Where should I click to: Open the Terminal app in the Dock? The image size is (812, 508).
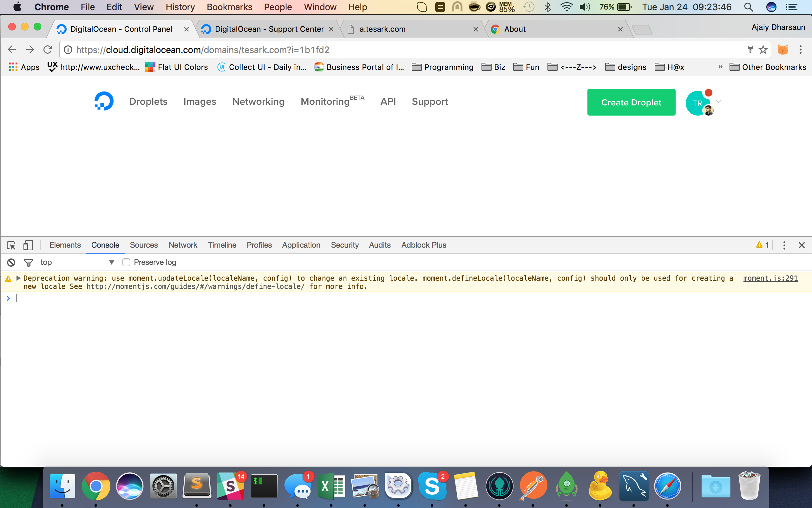coord(264,486)
